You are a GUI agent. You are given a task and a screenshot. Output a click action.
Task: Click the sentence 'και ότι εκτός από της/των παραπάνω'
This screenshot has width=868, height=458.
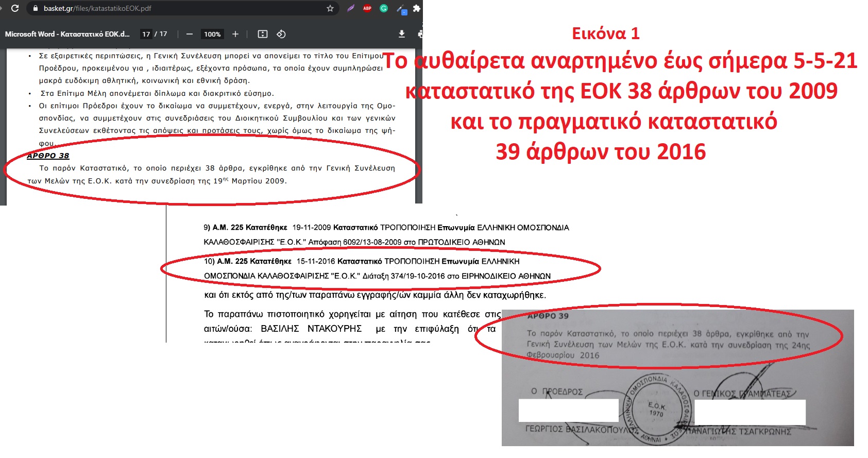pos(375,295)
